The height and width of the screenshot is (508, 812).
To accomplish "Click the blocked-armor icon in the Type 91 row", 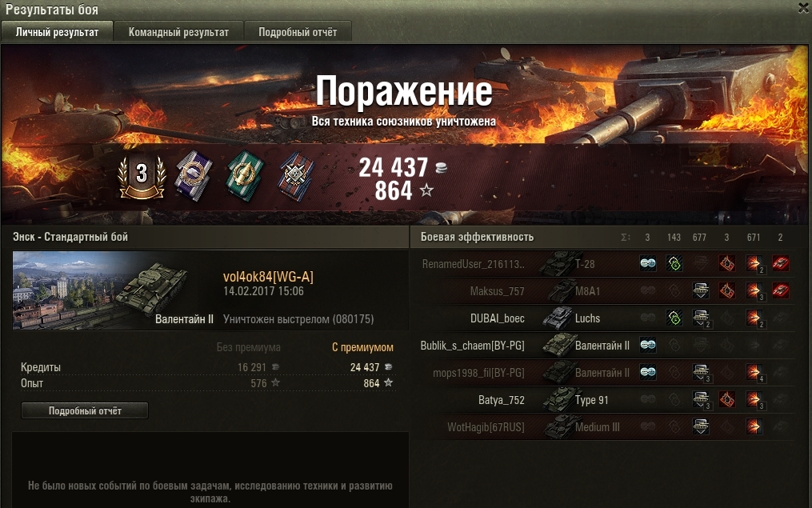I will 701,400.
